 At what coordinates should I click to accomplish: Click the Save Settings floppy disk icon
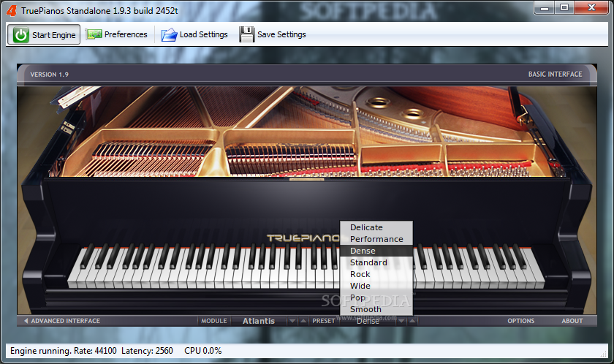click(247, 34)
